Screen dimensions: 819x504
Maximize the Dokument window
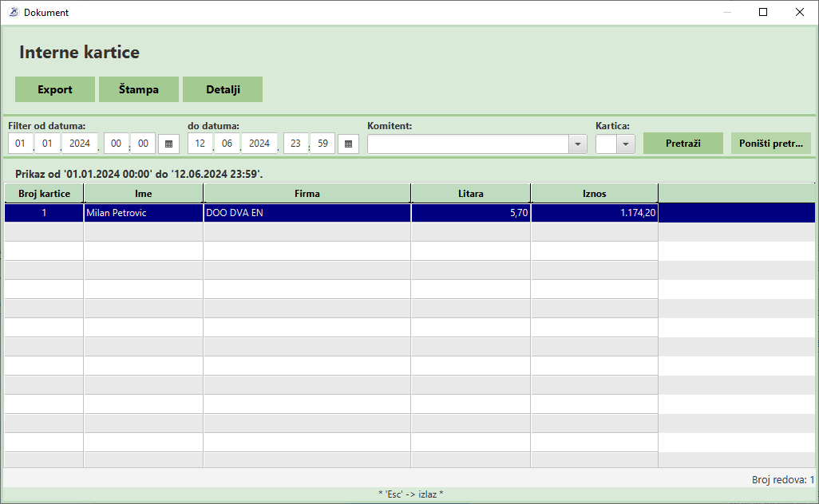tap(763, 12)
